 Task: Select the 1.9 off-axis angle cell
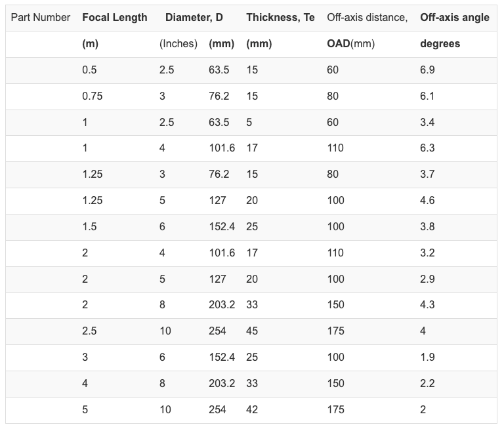tap(427, 357)
